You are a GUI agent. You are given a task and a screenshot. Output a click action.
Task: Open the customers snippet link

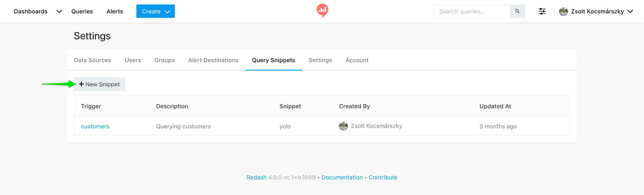point(95,127)
